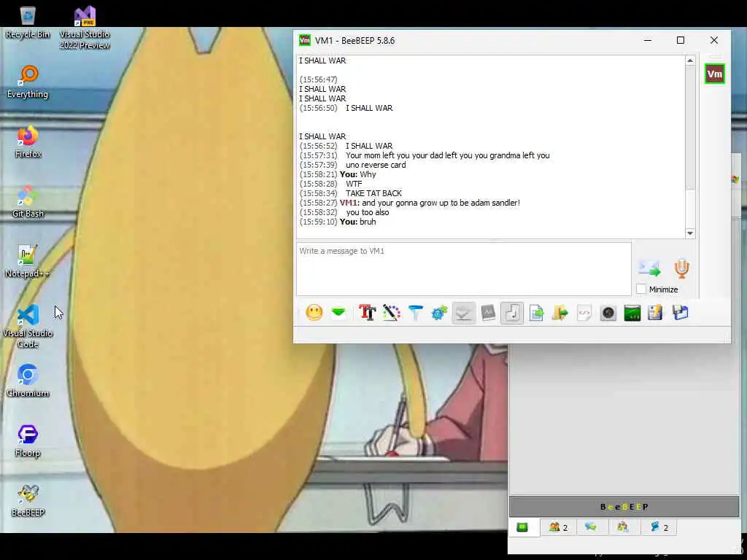Screen dimensions: 747x560
Task: Click the chat scrollbar up arrow
Action: 690,61
